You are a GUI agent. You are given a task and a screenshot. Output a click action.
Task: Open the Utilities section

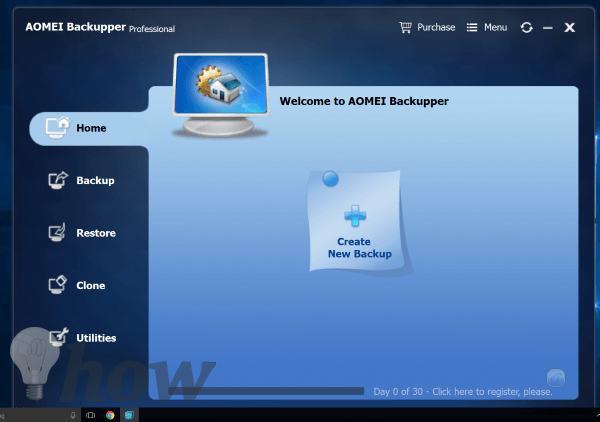tap(82, 337)
